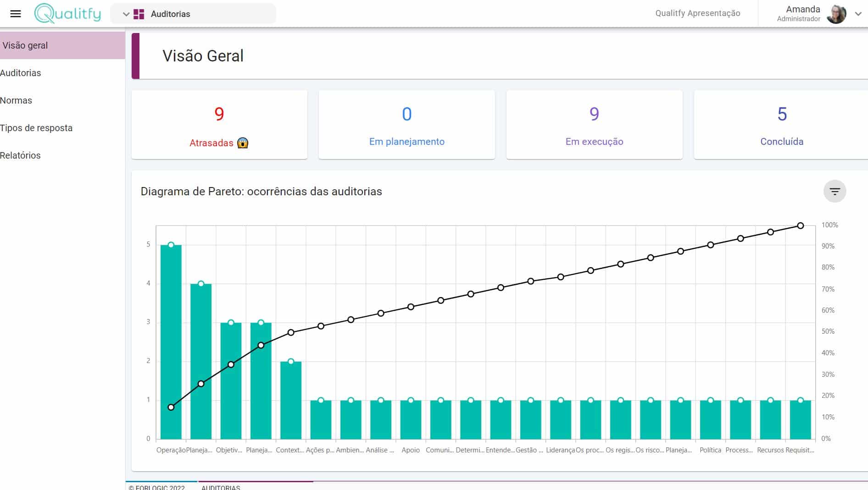Click the Qualitfy Apresentação company name
Viewport: 868px width, 490px height.
(x=697, y=13)
